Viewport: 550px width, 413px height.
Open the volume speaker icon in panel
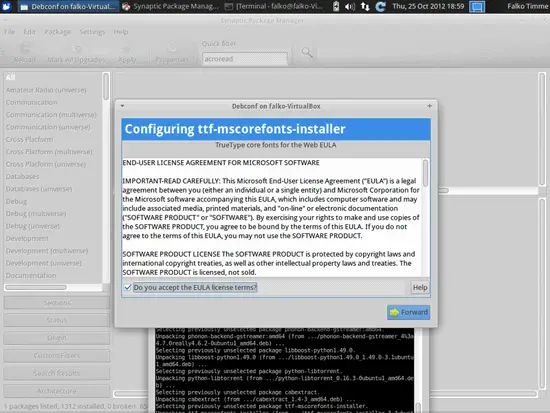(350, 6)
